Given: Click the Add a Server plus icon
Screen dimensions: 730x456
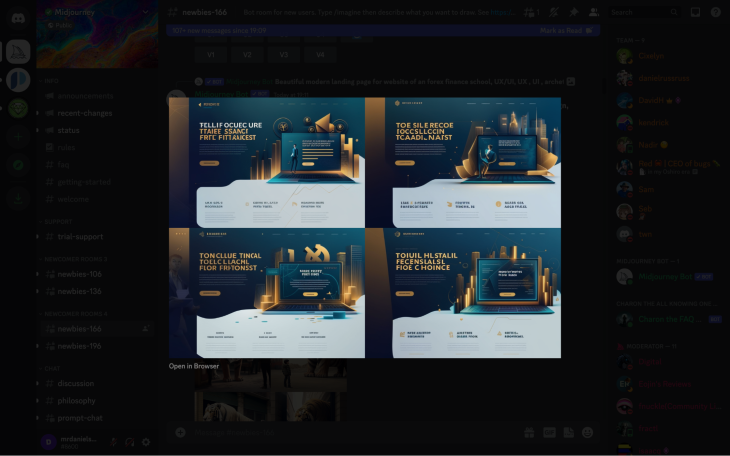Looking at the screenshot, I should [x=18, y=137].
